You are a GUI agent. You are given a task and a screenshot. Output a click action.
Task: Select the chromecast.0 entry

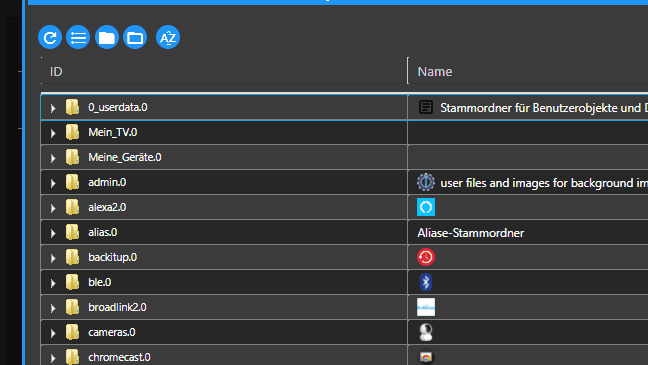tap(224, 356)
